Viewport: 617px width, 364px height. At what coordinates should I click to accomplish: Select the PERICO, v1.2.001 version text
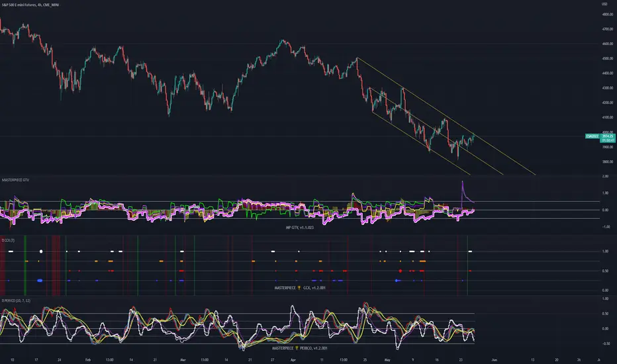pyautogui.click(x=314, y=348)
